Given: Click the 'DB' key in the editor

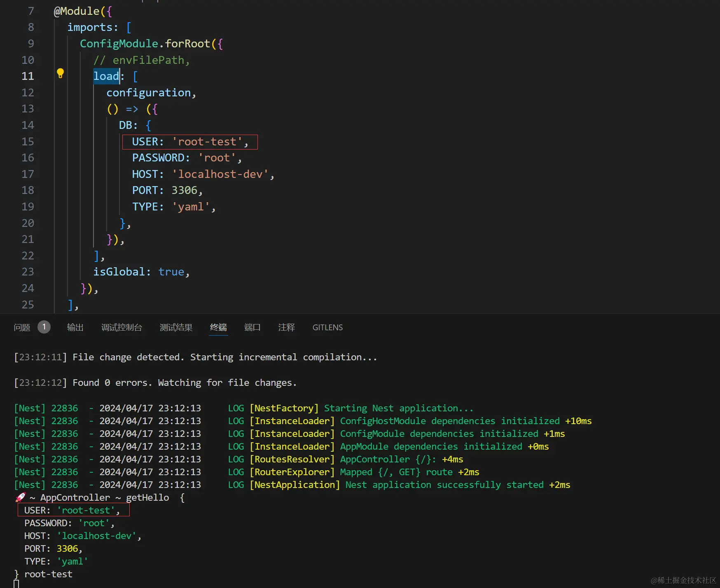Looking at the screenshot, I should pos(125,125).
